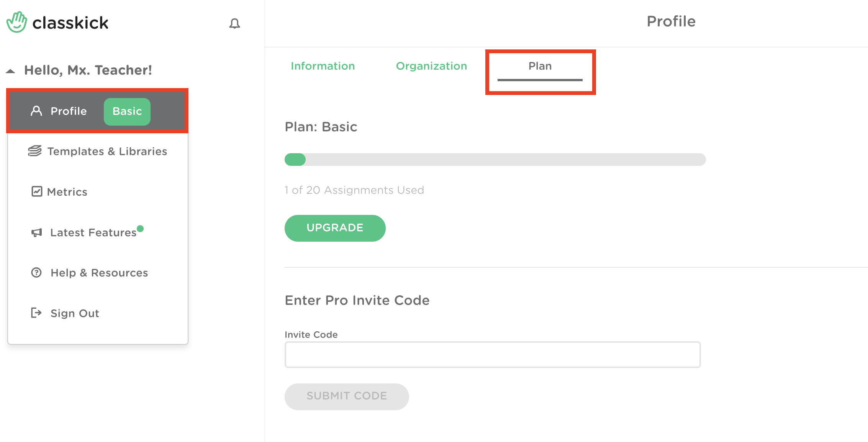Click the green Basic plan badge
868x442 pixels.
pyautogui.click(x=127, y=111)
